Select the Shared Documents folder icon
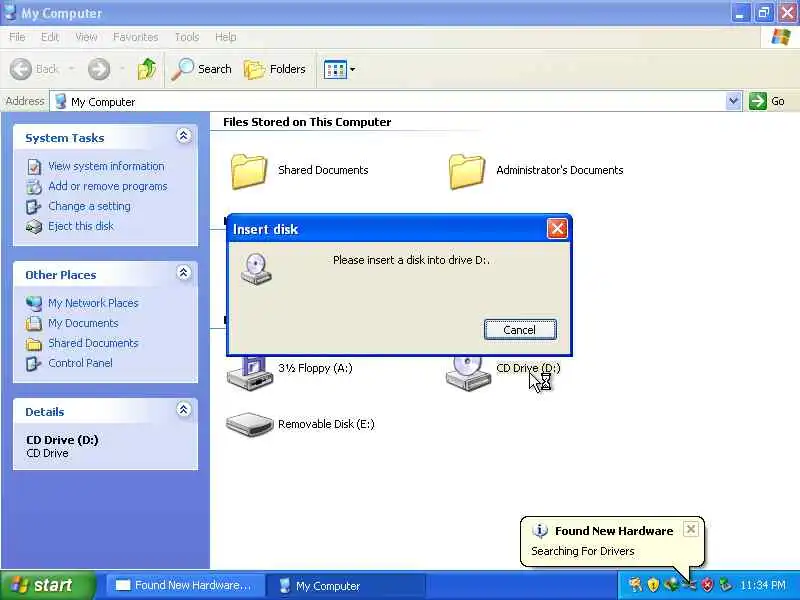Image resolution: width=800 pixels, height=600 pixels. (x=248, y=171)
